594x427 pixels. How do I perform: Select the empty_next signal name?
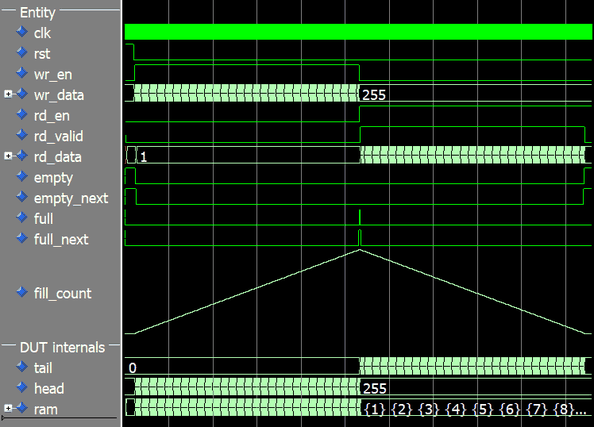(71, 198)
